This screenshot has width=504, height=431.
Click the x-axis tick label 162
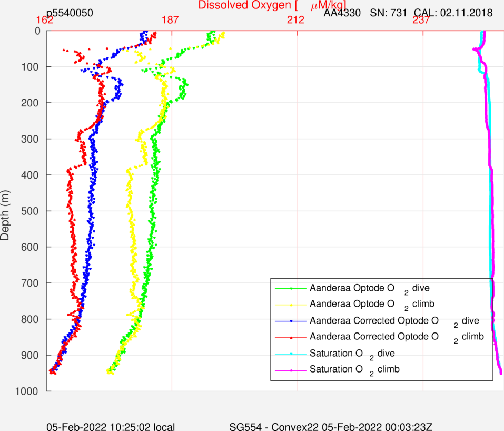click(x=45, y=20)
